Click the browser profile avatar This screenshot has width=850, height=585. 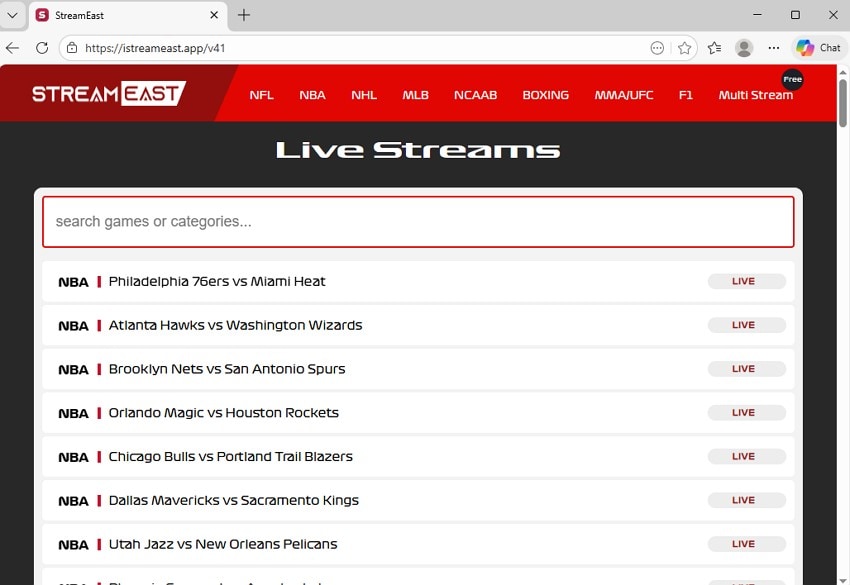(x=744, y=47)
